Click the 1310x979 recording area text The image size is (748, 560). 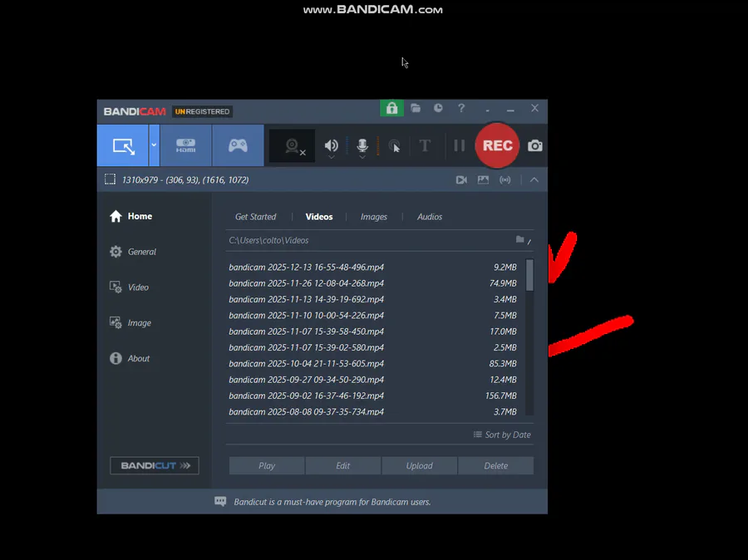(185, 179)
